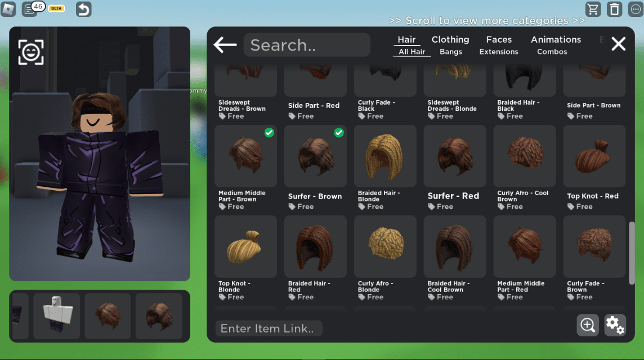
Task: Switch to the Clothing tab
Action: tap(450, 39)
